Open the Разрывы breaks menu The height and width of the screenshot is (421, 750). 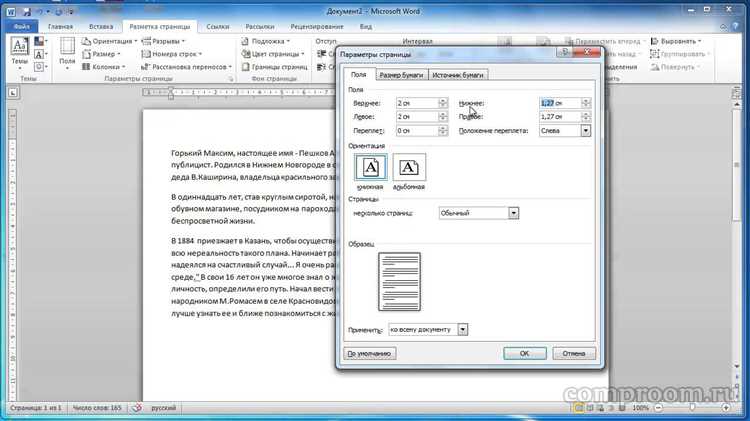(x=163, y=41)
